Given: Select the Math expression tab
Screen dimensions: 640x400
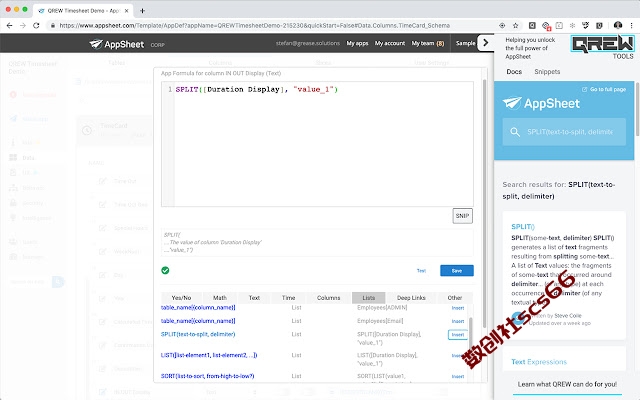Looking at the screenshot, I should tap(220, 298).
